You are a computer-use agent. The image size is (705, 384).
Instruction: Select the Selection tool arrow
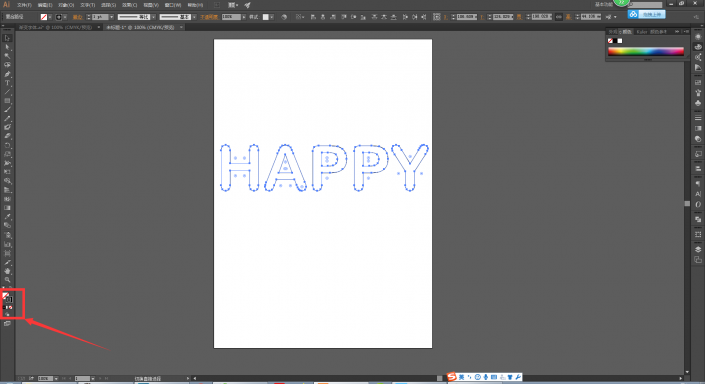click(7, 38)
